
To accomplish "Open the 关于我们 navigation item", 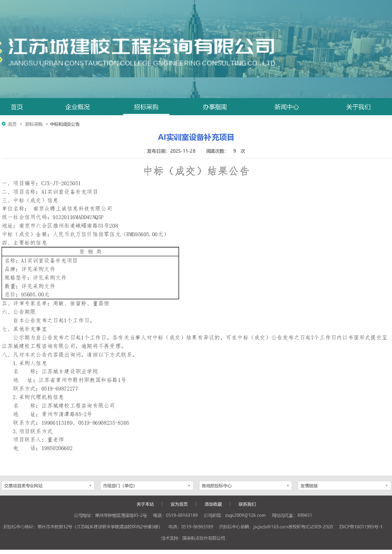I will [x=358, y=107].
